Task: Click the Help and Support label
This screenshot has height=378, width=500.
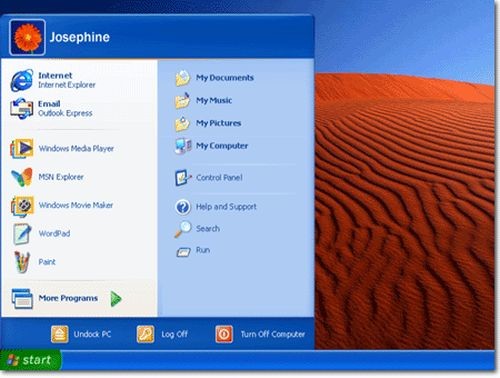Action: point(226,207)
